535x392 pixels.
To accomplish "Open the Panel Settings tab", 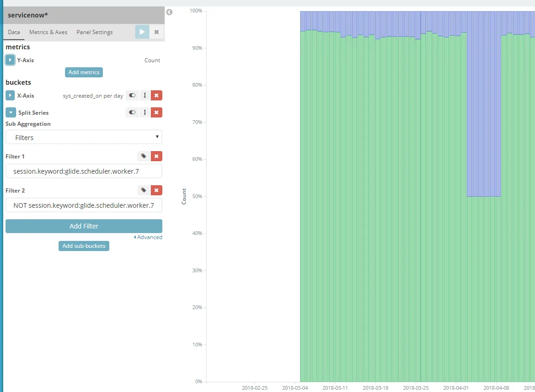I will click(95, 32).
